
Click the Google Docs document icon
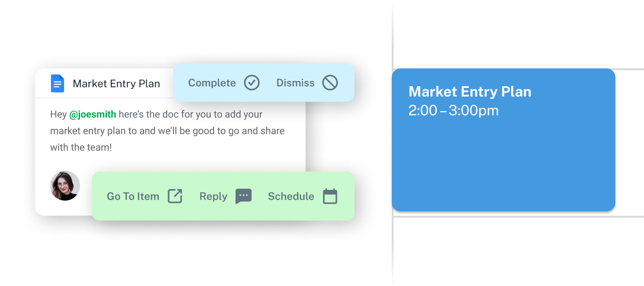click(58, 83)
